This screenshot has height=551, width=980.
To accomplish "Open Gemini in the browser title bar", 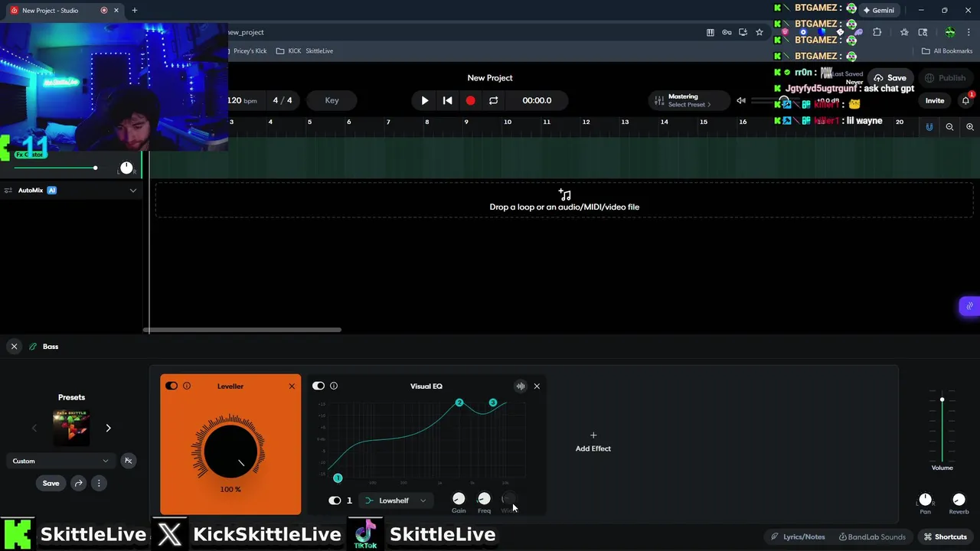I will [x=877, y=10].
